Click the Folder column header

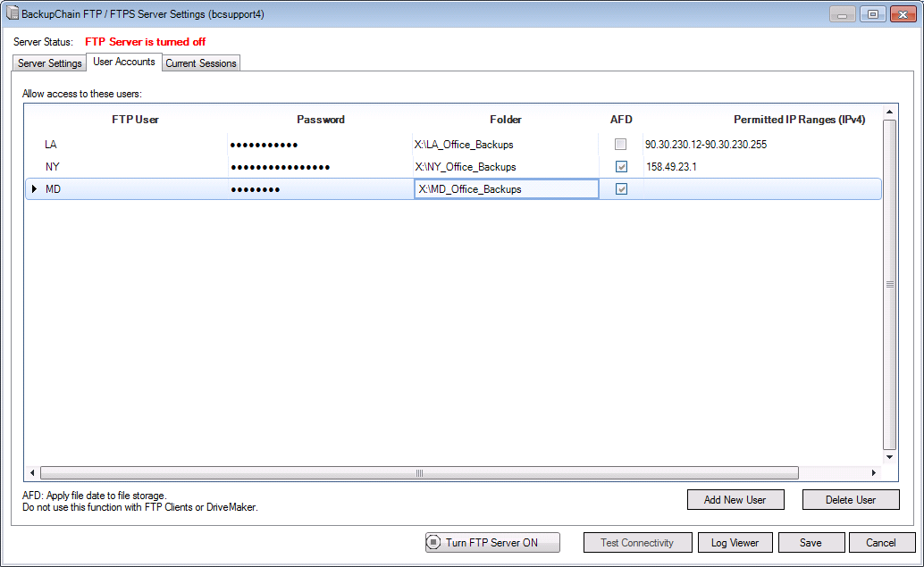click(506, 120)
